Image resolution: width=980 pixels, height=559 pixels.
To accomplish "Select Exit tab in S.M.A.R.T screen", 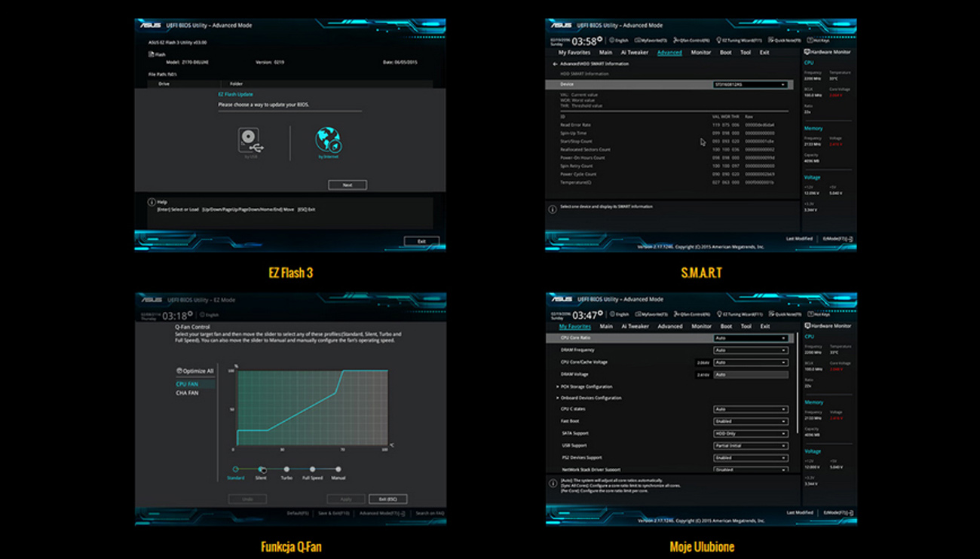I will (764, 53).
